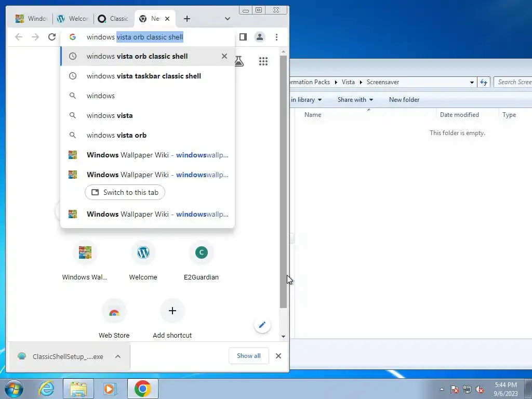
Task: Remove 'windows vista orb classic shell' suggestion
Action: click(x=224, y=56)
